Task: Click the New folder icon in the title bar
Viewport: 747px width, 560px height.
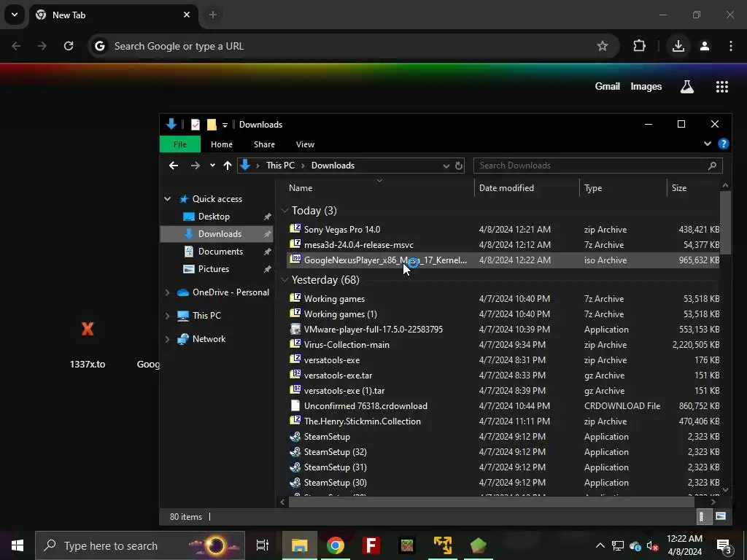Action: coord(212,124)
